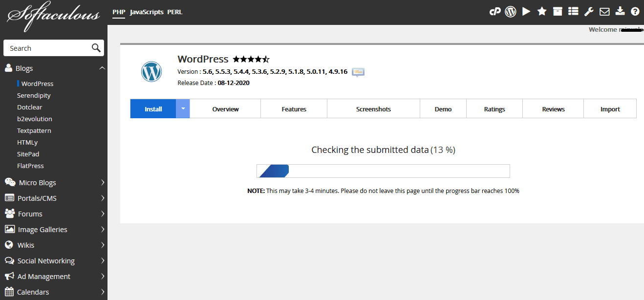Expand Micro Blogs category chevron
Screen dimensions: 644x300
103,182
